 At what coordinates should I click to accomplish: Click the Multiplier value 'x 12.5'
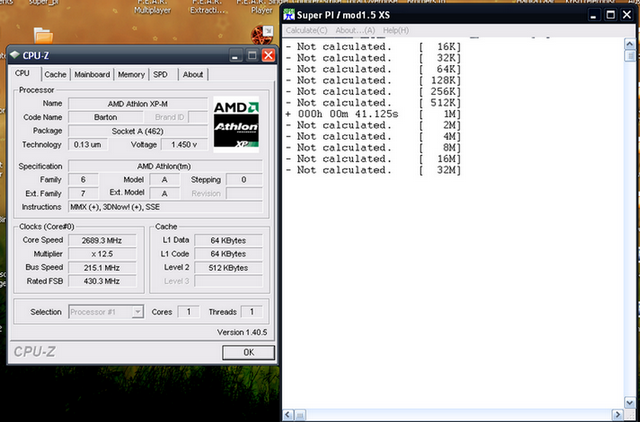[x=102, y=254]
